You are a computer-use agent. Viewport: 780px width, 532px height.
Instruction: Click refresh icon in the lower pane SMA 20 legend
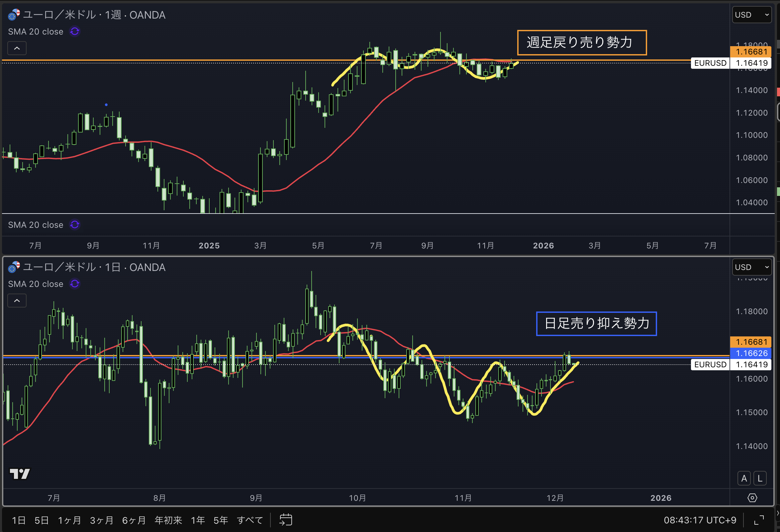coord(74,224)
